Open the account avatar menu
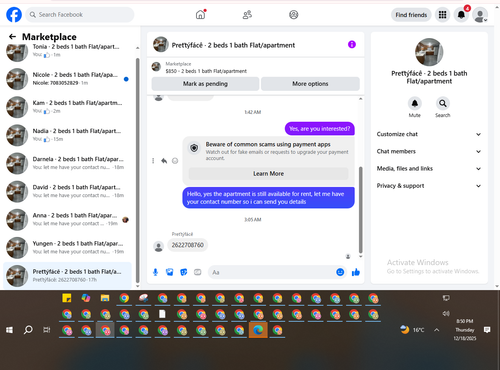The height and width of the screenshot is (370, 500). tap(480, 15)
